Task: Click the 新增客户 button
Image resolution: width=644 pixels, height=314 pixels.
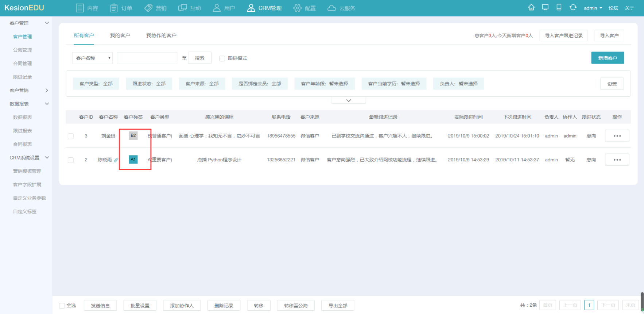Action: click(608, 58)
